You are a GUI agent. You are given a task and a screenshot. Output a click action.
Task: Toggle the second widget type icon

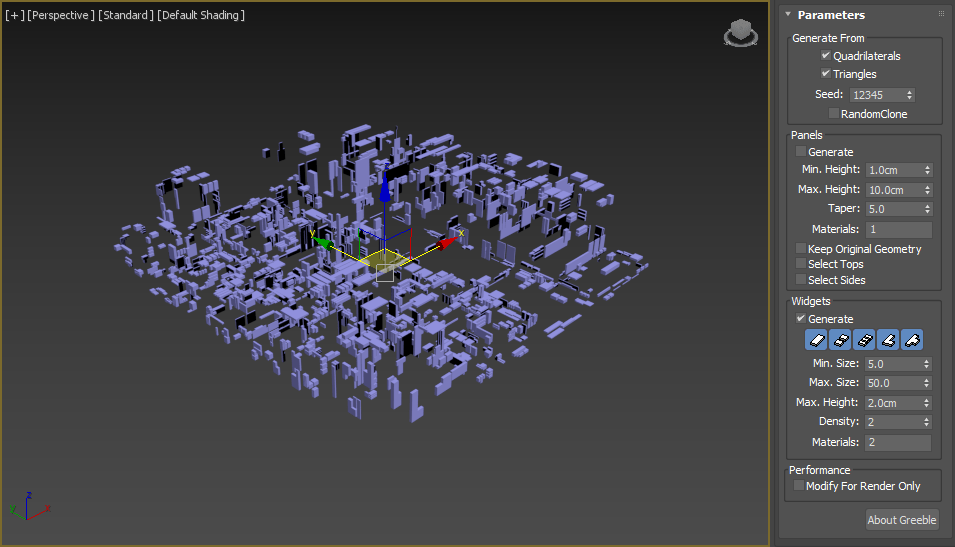tap(840, 340)
